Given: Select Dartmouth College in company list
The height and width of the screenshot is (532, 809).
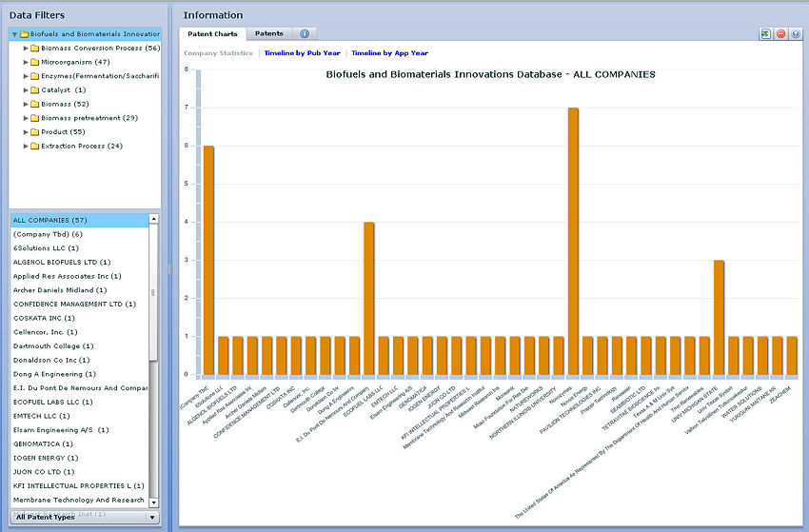Looking at the screenshot, I should 53,345.
